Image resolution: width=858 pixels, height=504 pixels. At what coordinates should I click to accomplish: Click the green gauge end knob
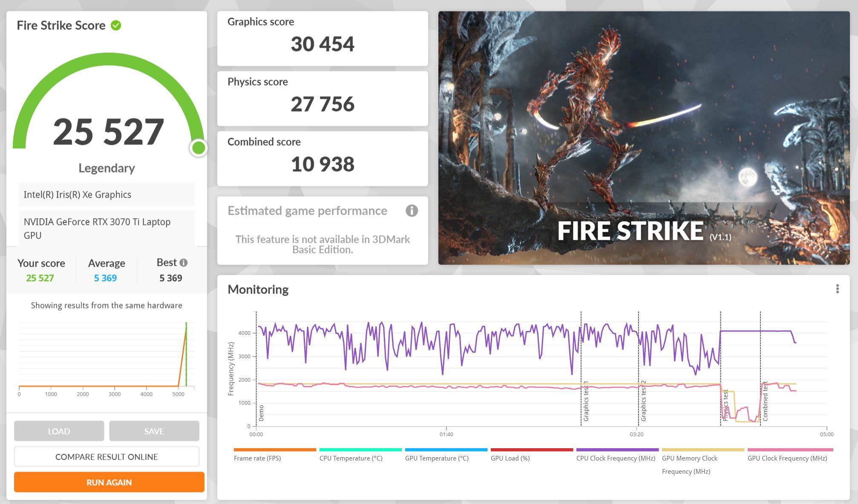(x=198, y=148)
